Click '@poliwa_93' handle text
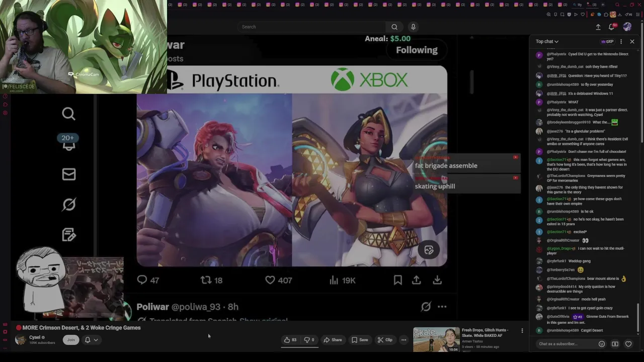Screen dimensions: 644x362 196,307
